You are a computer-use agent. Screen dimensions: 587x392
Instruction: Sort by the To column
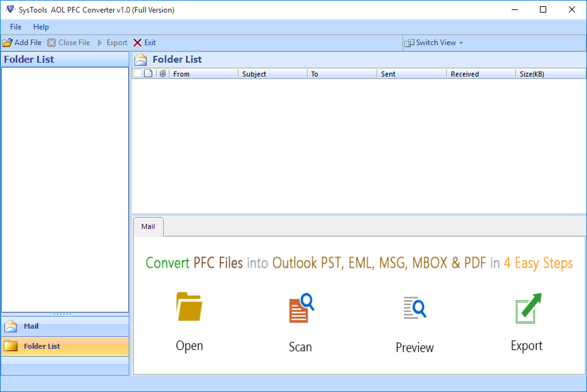342,74
